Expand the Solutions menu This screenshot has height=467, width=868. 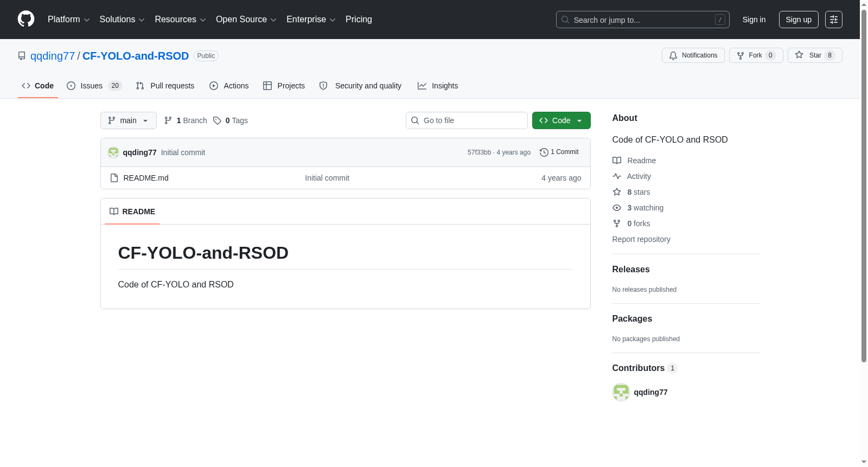coord(122,20)
